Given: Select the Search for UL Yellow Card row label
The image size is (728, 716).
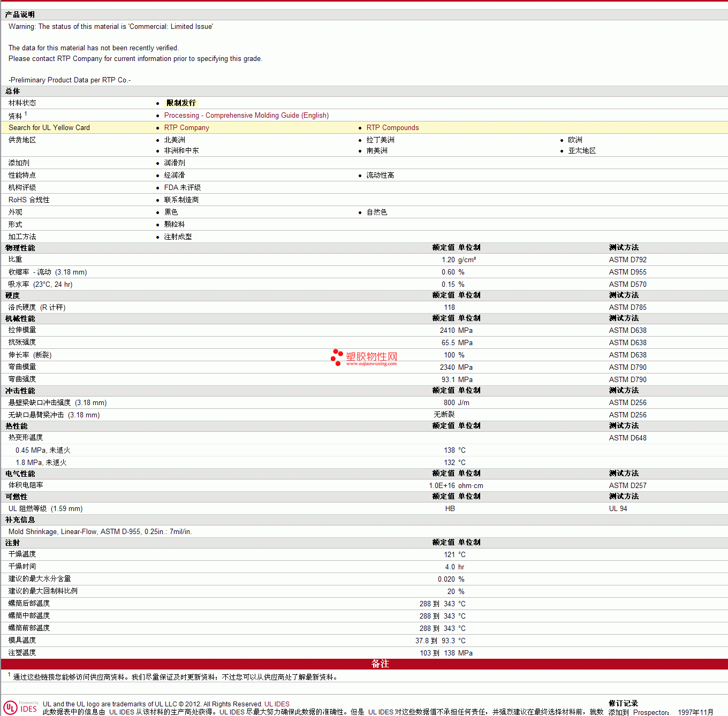Looking at the screenshot, I should (49, 128).
